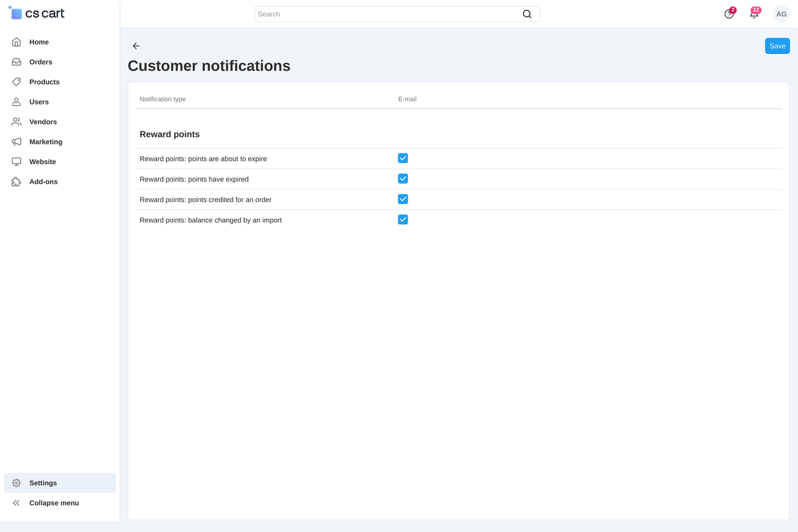Click the Reward points section heading
Image resolution: width=798 pixels, height=532 pixels.
170,134
